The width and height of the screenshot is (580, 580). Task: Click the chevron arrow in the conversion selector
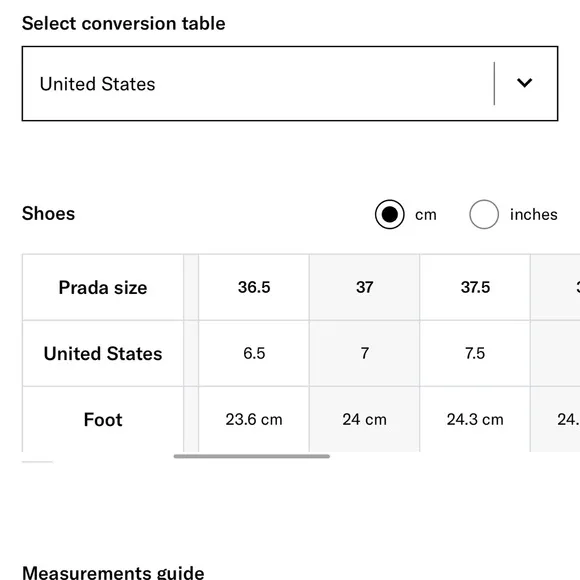524,82
